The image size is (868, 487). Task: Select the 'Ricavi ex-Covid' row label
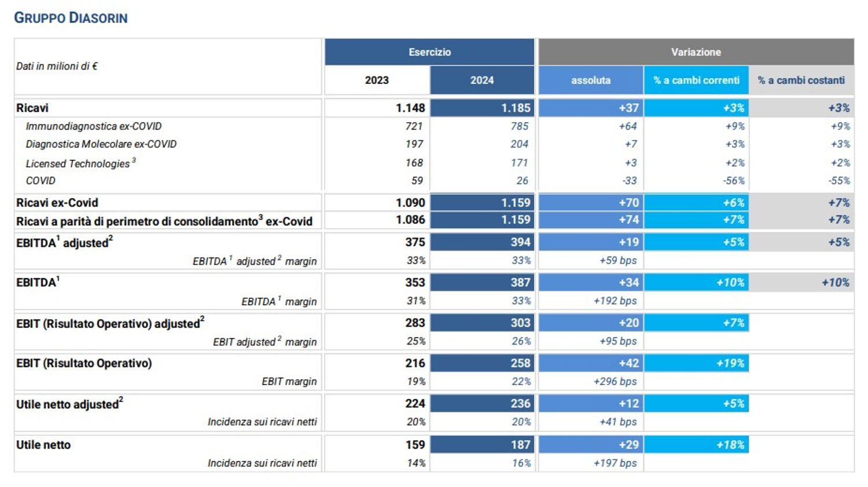[57, 203]
